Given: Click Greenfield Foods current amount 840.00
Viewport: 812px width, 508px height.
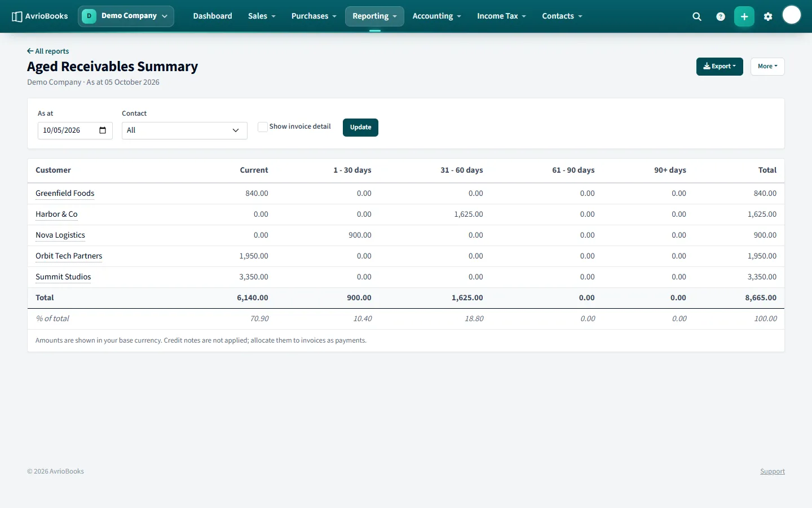Looking at the screenshot, I should click(257, 194).
